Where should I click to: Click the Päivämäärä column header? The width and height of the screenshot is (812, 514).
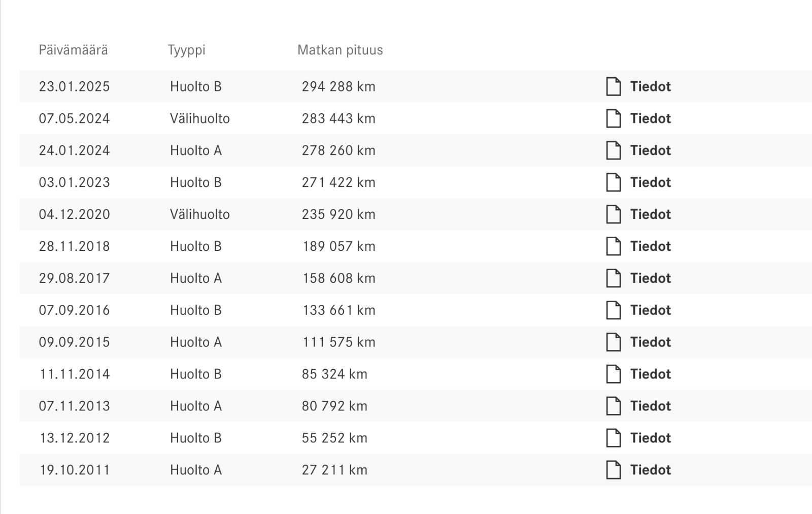click(74, 50)
